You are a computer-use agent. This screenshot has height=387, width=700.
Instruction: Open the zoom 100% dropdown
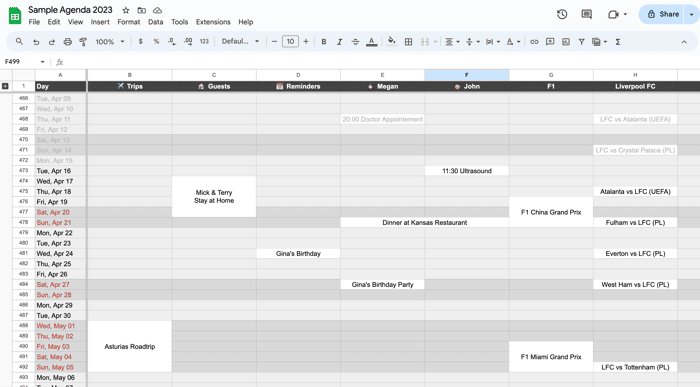pos(110,42)
